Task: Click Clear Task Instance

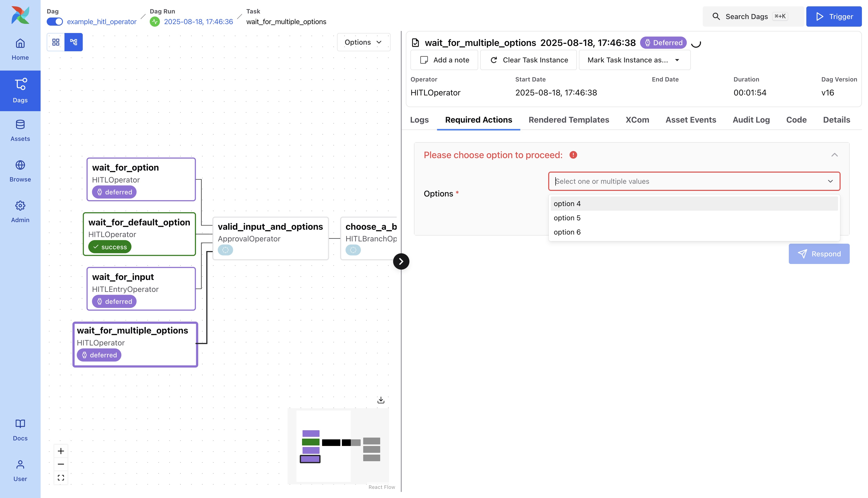Action: tap(528, 60)
